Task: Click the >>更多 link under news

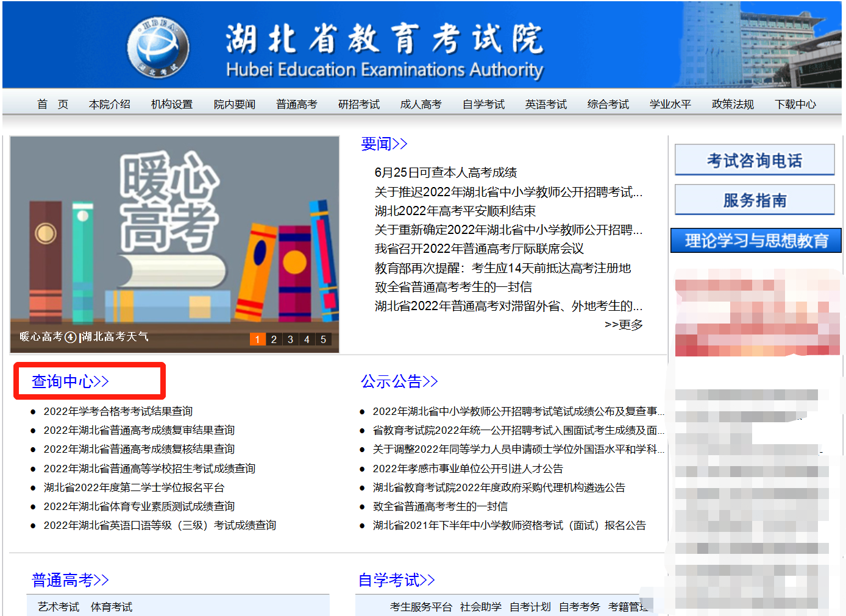Action: (x=624, y=325)
